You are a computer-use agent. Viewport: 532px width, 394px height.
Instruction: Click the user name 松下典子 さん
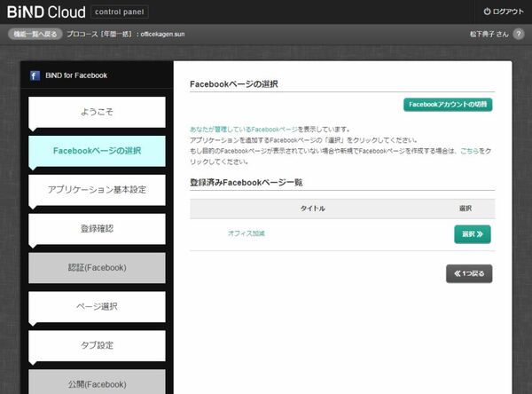point(489,34)
